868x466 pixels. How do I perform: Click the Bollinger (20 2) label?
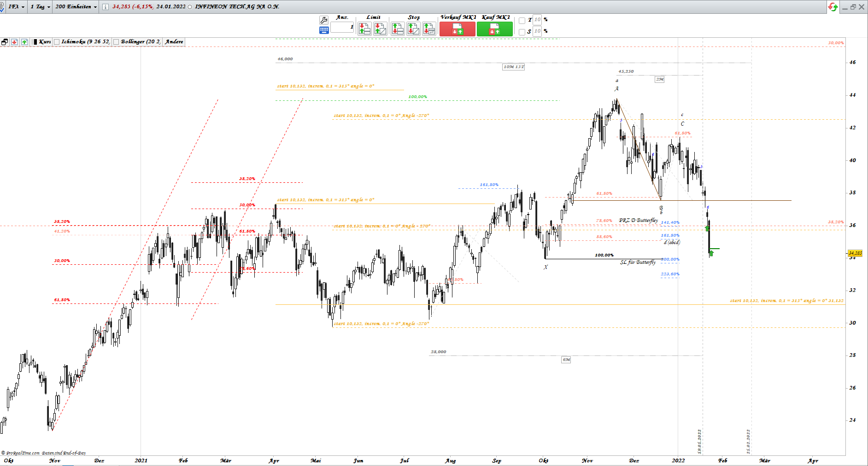click(x=141, y=42)
